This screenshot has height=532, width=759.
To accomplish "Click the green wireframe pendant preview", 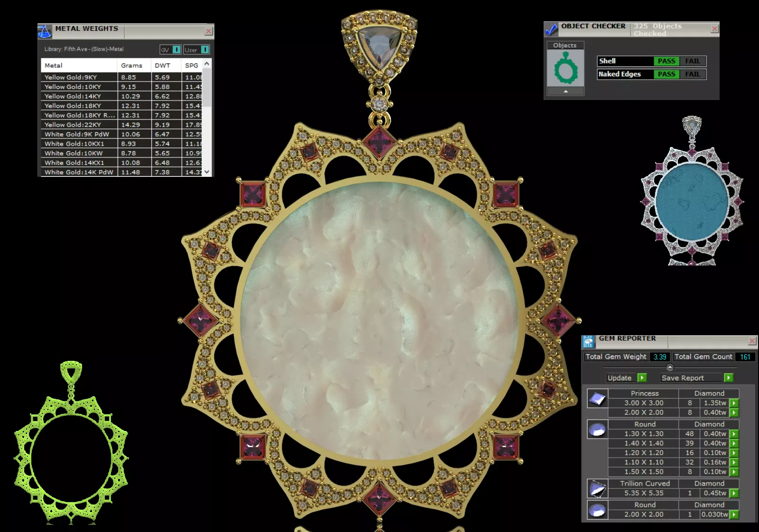I will point(71,442).
